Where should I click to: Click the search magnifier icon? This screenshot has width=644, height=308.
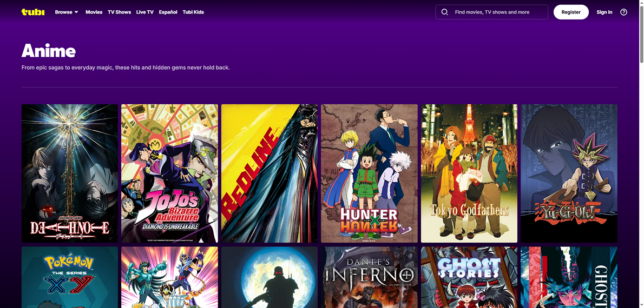(444, 12)
